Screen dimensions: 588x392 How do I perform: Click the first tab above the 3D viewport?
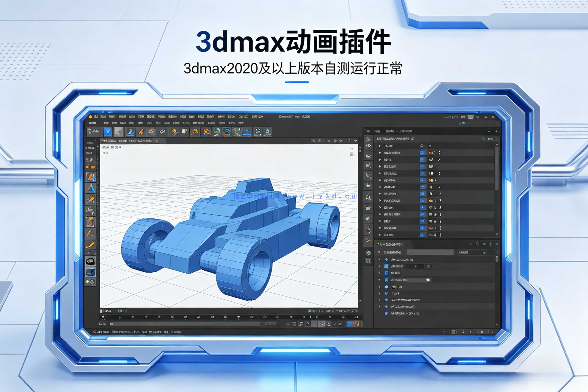(109, 141)
